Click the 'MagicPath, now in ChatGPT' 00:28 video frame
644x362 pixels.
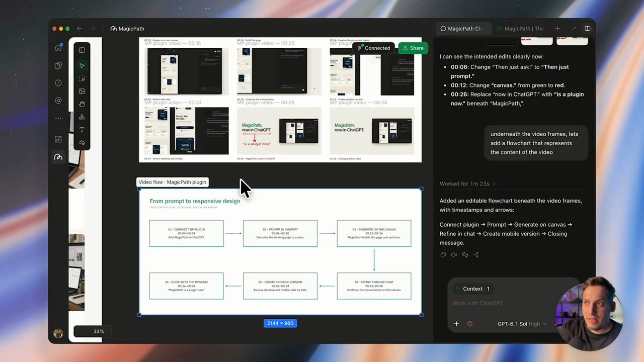(x=372, y=130)
